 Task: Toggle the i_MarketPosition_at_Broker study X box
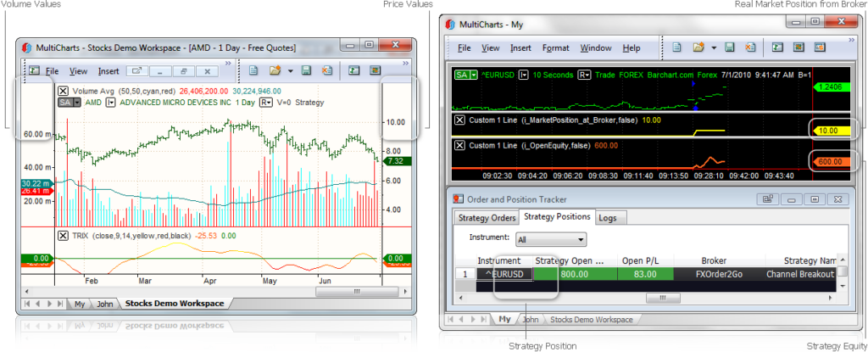(459, 121)
